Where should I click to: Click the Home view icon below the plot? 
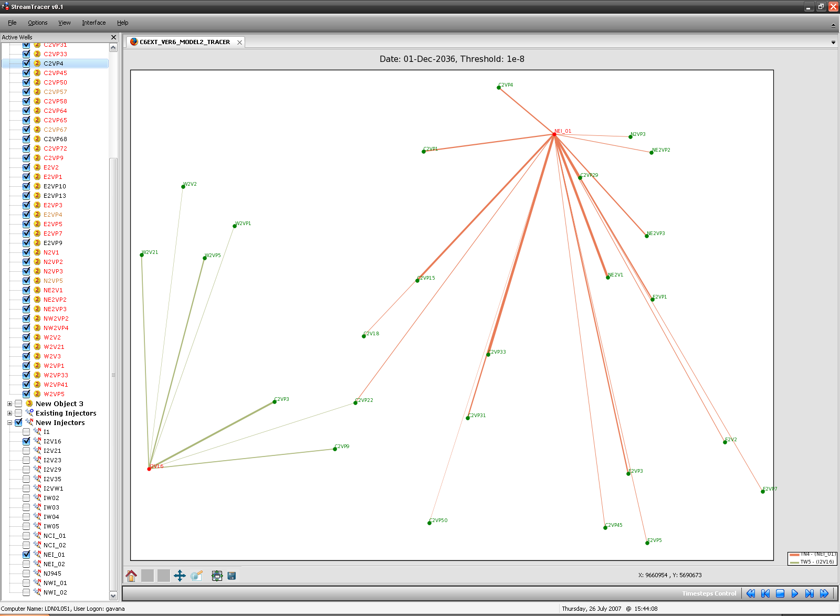click(x=131, y=576)
